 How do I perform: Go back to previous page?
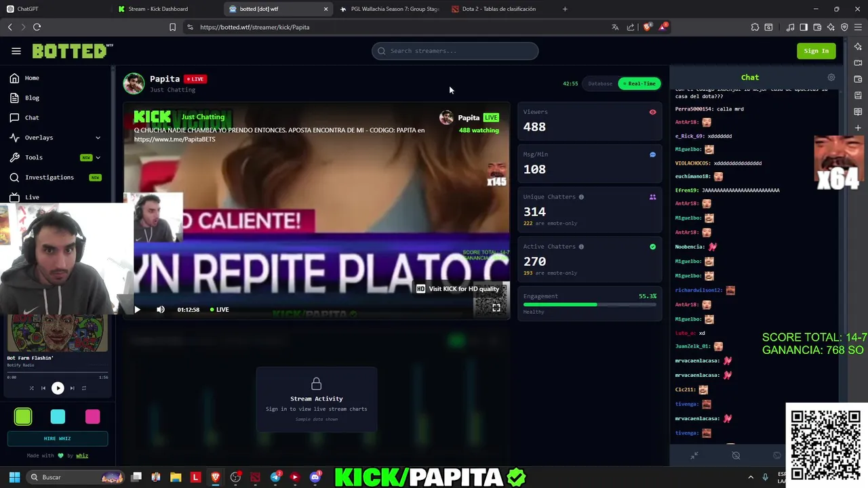[9, 27]
